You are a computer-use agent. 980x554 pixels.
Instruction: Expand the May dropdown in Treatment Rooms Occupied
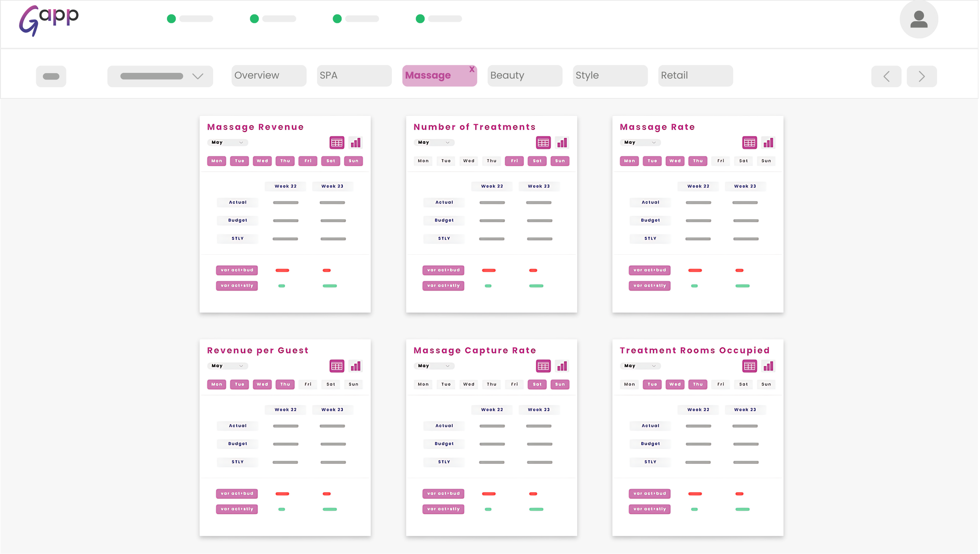641,366
